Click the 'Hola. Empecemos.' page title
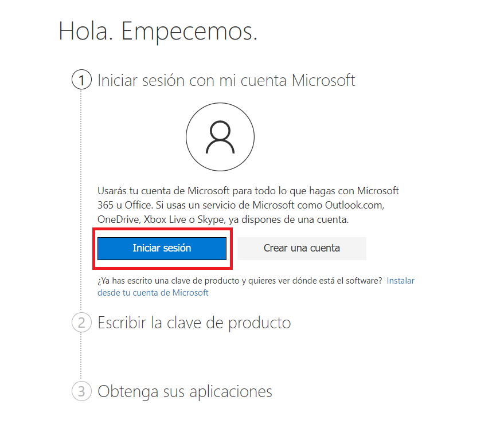The height and width of the screenshot is (436, 504). pyautogui.click(x=158, y=31)
